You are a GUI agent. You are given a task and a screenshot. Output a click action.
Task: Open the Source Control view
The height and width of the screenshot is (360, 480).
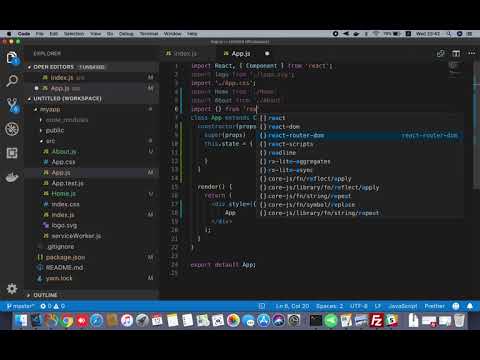pos(13,105)
